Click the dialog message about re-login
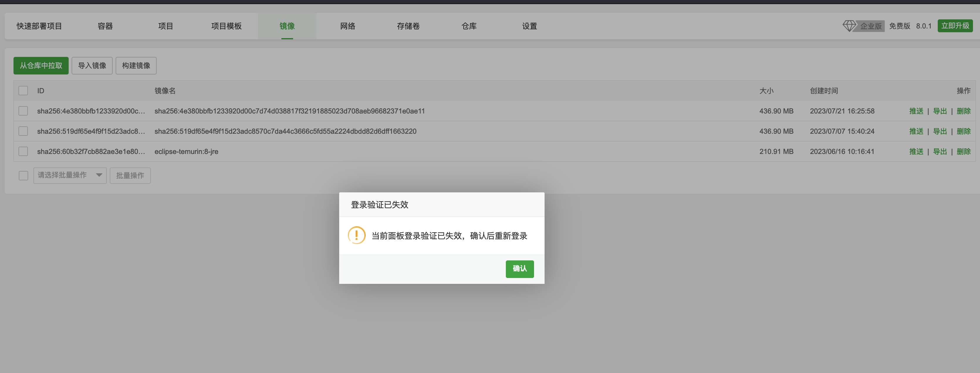Screen dimensions: 980x373 449,236
